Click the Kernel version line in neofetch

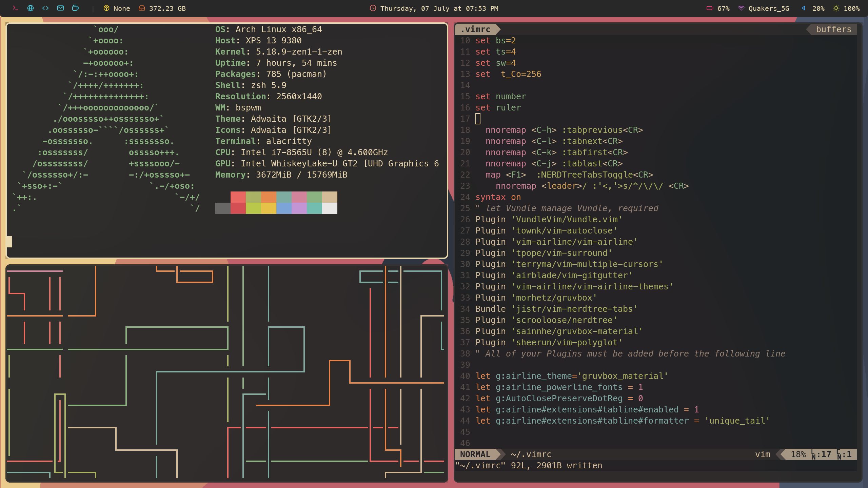(x=279, y=52)
